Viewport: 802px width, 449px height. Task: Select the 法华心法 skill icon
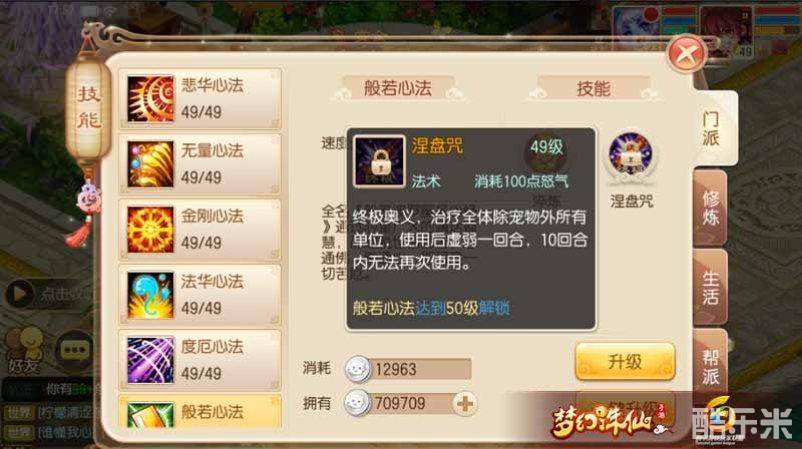point(150,295)
